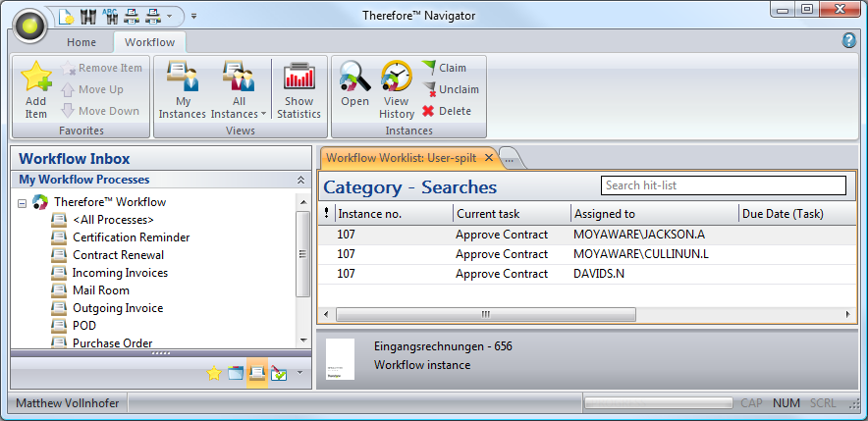Click the exclamation priority column header
The image size is (868, 421).
tap(326, 214)
